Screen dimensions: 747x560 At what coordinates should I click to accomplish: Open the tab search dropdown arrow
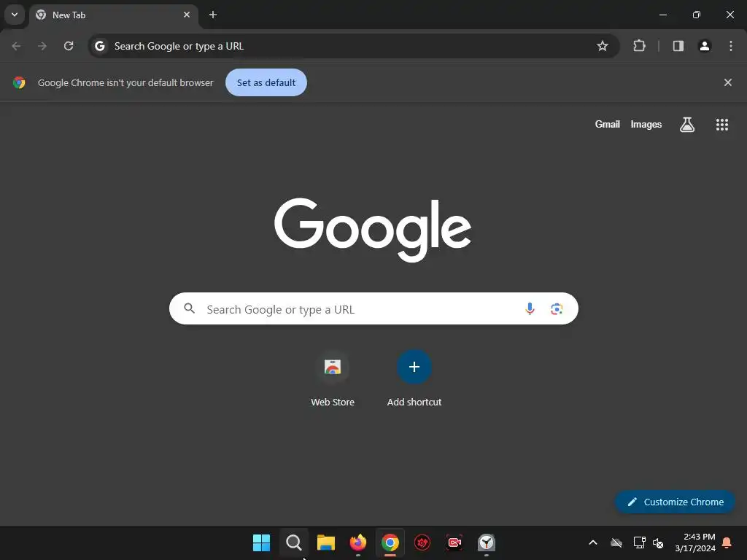(15, 15)
